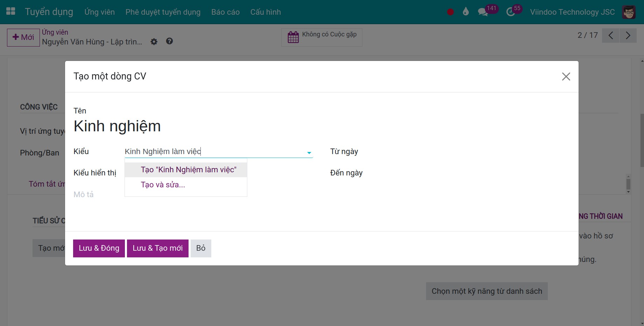Go to next record arrow
The width and height of the screenshot is (644, 326).
click(628, 35)
